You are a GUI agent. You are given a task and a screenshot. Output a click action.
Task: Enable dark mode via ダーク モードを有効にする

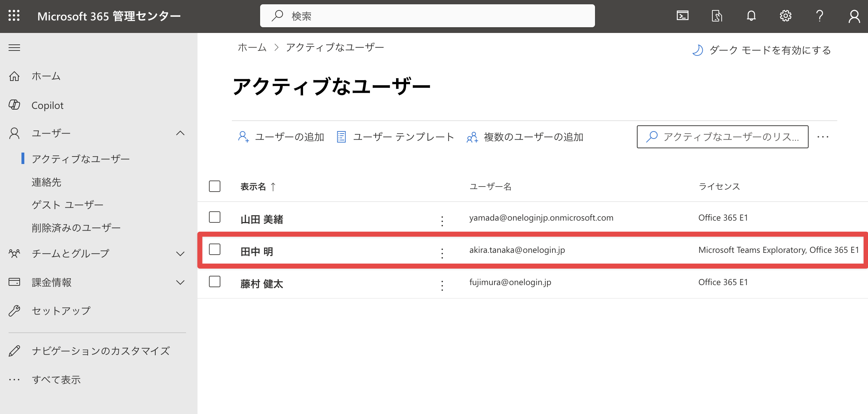[x=761, y=50]
